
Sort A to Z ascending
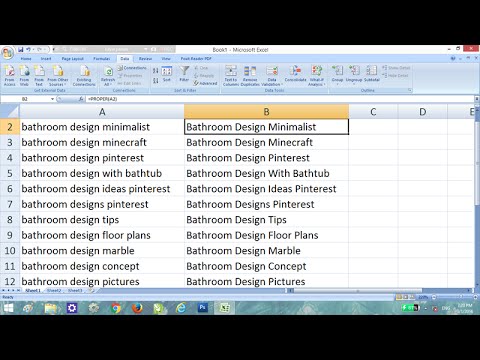155,71
